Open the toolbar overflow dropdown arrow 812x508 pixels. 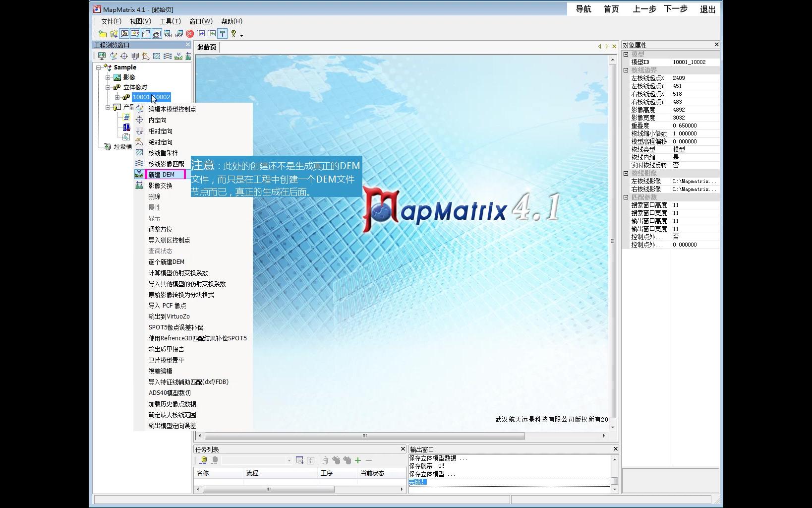click(x=241, y=34)
